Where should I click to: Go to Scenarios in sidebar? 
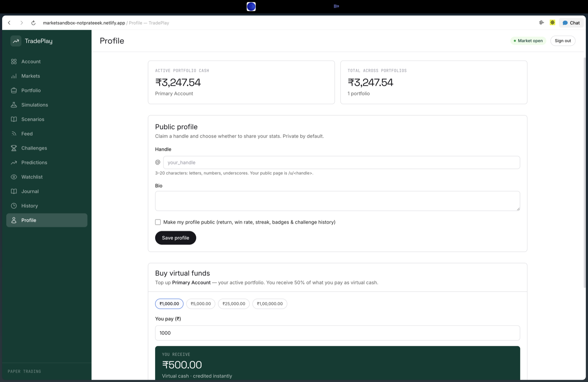click(47, 119)
